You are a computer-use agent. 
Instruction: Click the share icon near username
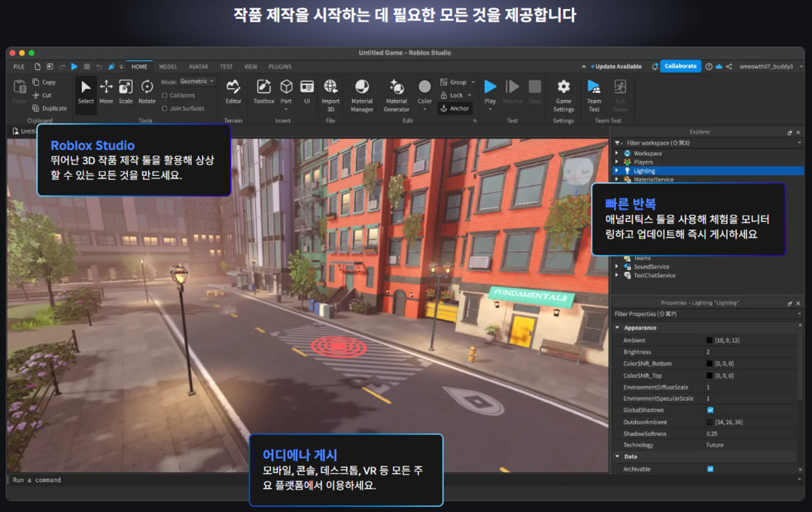click(729, 67)
